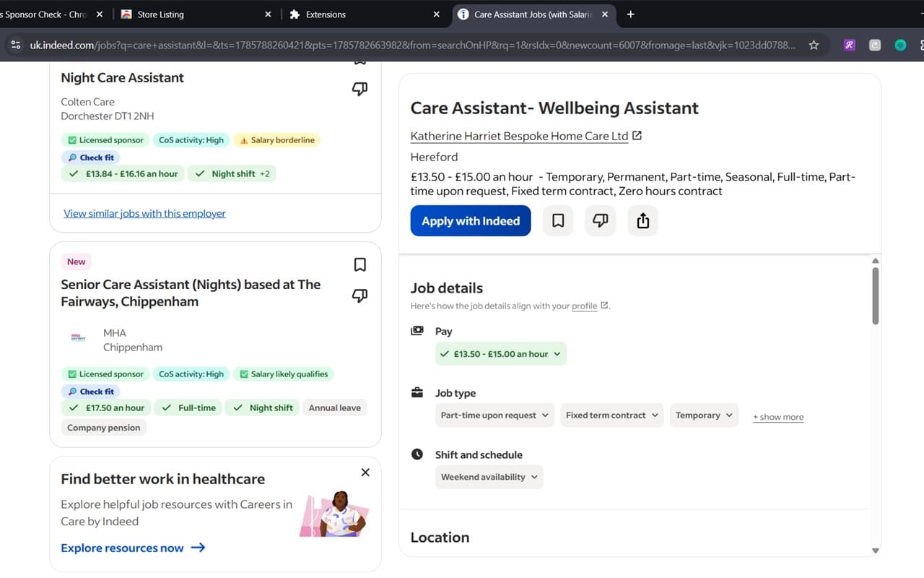Click Check fit on the Night Care Assistant card
The height and width of the screenshot is (578, 924).
point(90,158)
